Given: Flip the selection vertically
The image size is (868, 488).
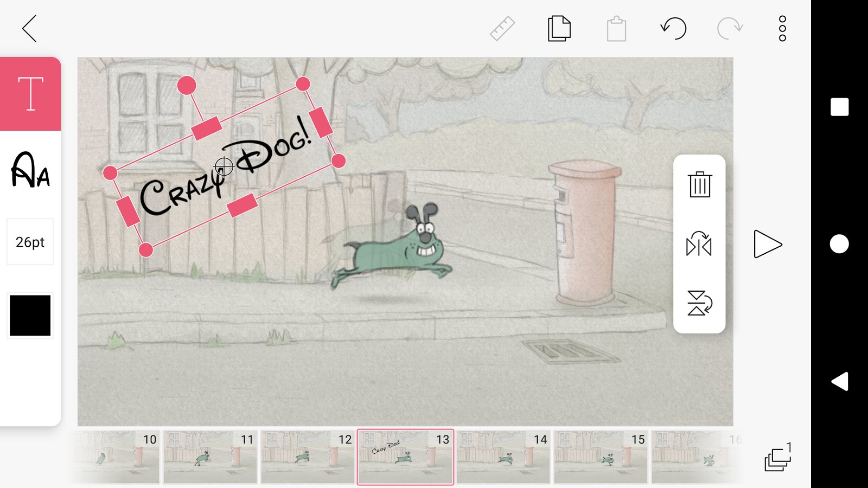Looking at the screenshot, I should [699, 303].
